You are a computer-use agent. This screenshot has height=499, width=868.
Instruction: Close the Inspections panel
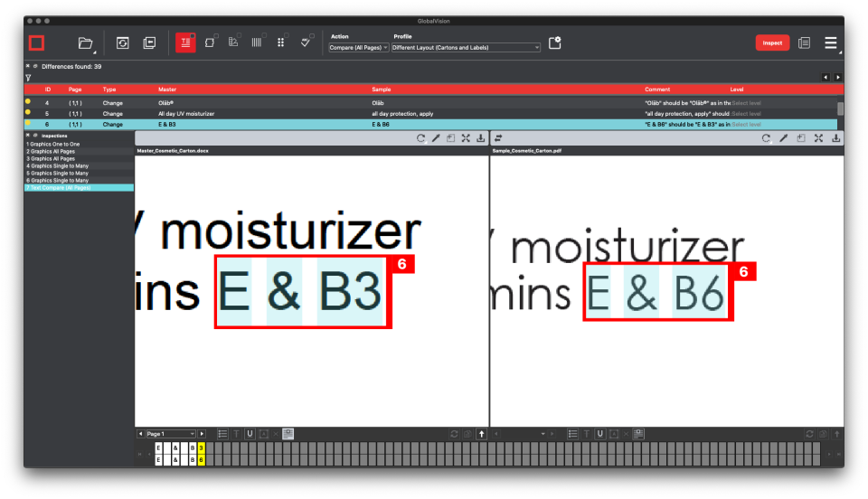(x=28, y=135)
